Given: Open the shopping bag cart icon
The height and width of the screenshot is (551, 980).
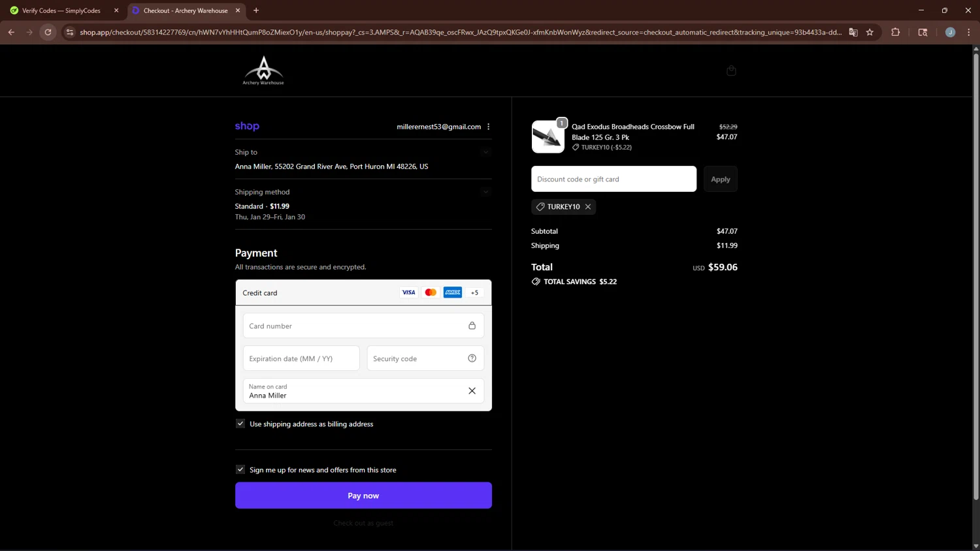Looking at the screenshot, I should (x=731, y=71).
